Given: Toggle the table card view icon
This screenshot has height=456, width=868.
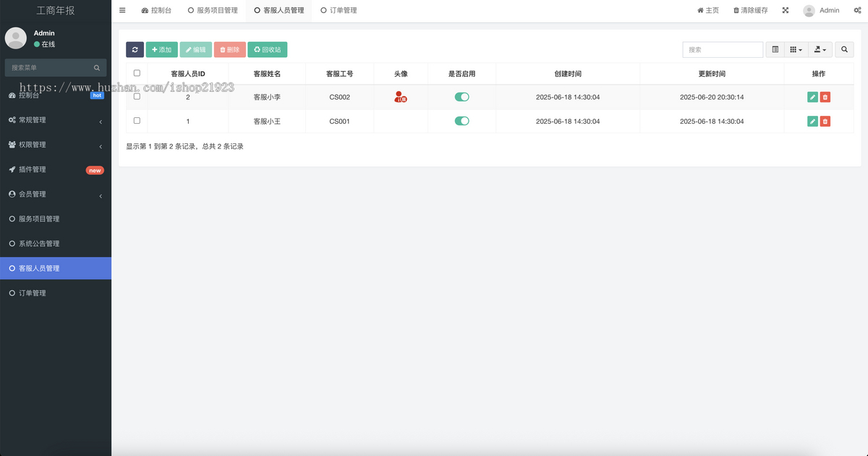Looking at the screenshot, I should (x=775, y=49).
